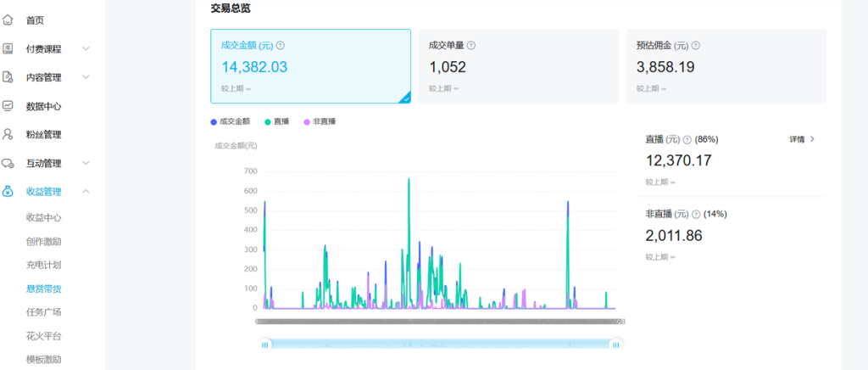Click the 粉丝管理 person icon
The height and width of the screenshot is (370, 868).
pos(8,134)
